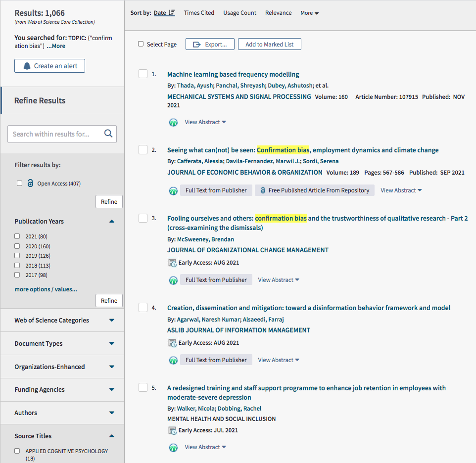
Task: Open 'Machine learning based frequency modelling' article
Action: pyautogui.click(x=233, y=74)
